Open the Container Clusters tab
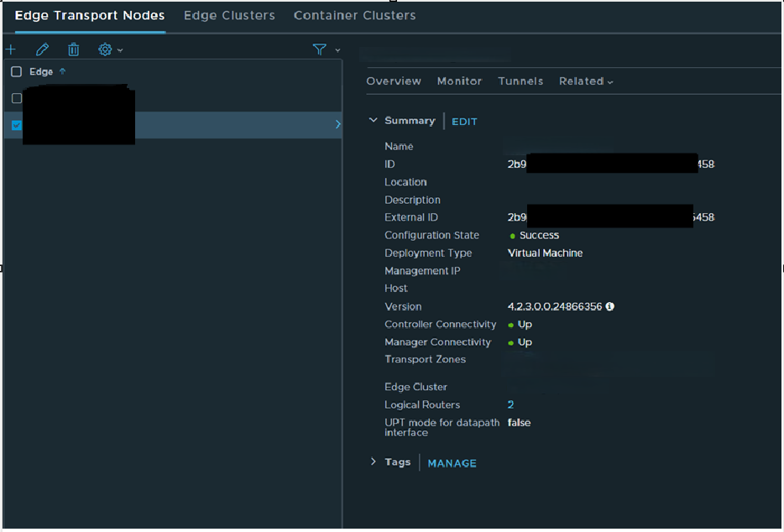 (354, 15)
